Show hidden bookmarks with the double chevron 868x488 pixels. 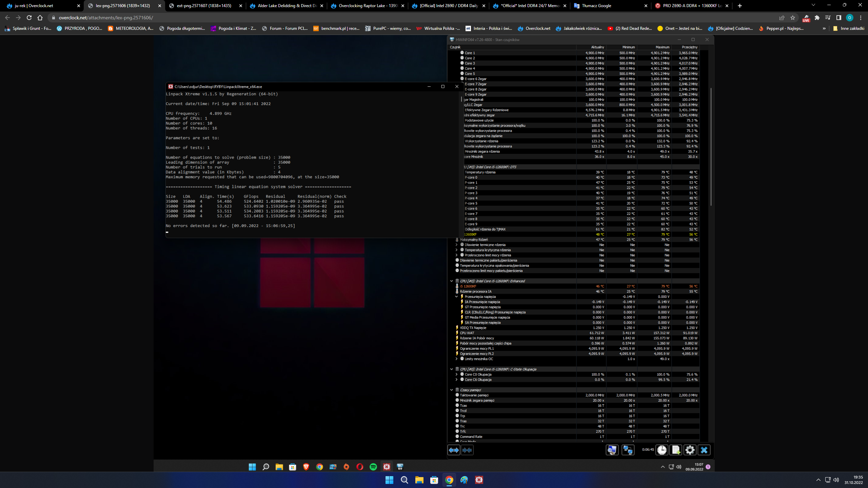click(x=824, y=28)
